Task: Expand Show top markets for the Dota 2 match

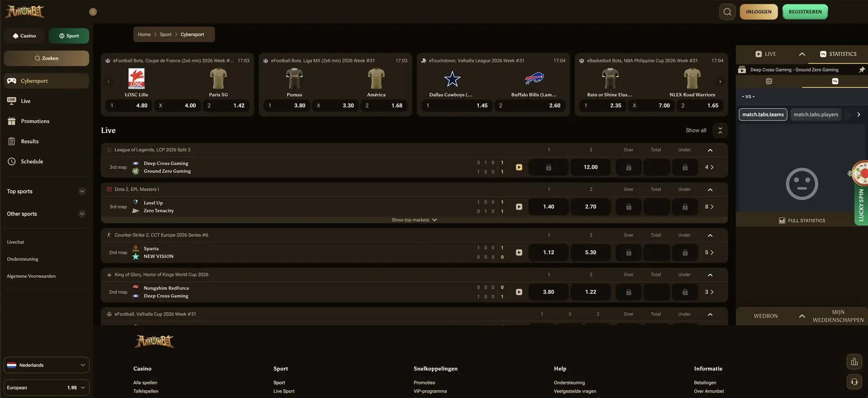Action: [414, 220]
